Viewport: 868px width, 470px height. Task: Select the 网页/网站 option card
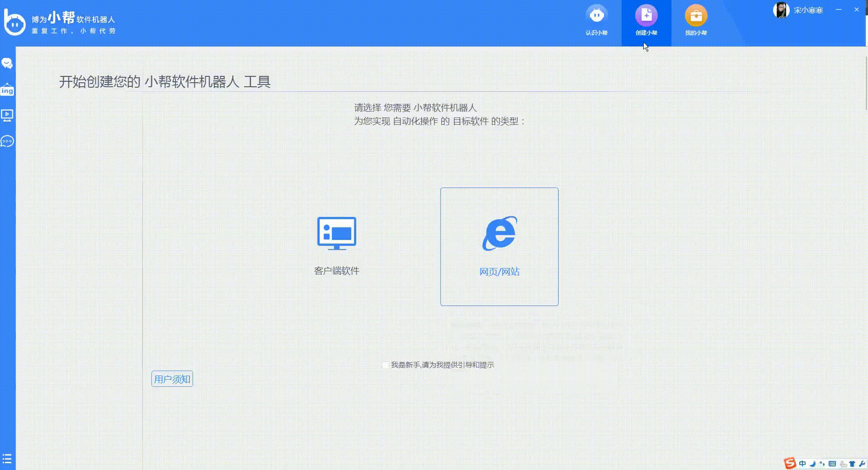(499, 246)
